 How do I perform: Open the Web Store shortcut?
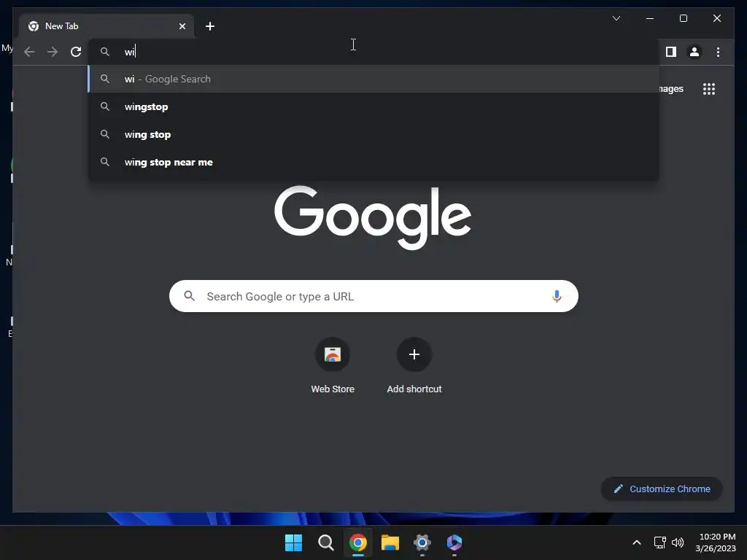point(333,366)
